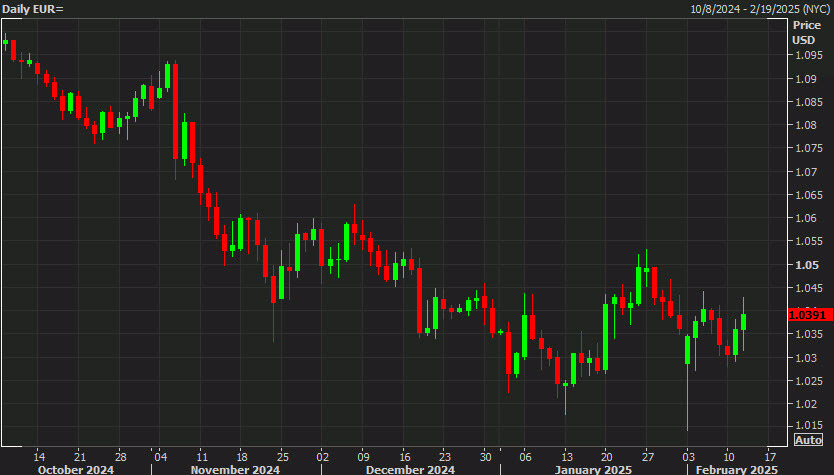The width and height of the screenshot is (834, 475).
Task: Click the 1.015 price axis value
Action: click(809, 425)
